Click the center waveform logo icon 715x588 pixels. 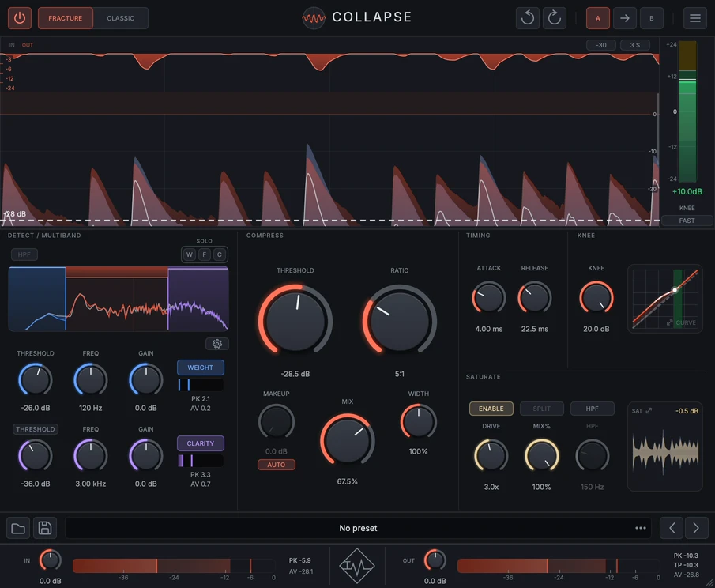(357, 566)
